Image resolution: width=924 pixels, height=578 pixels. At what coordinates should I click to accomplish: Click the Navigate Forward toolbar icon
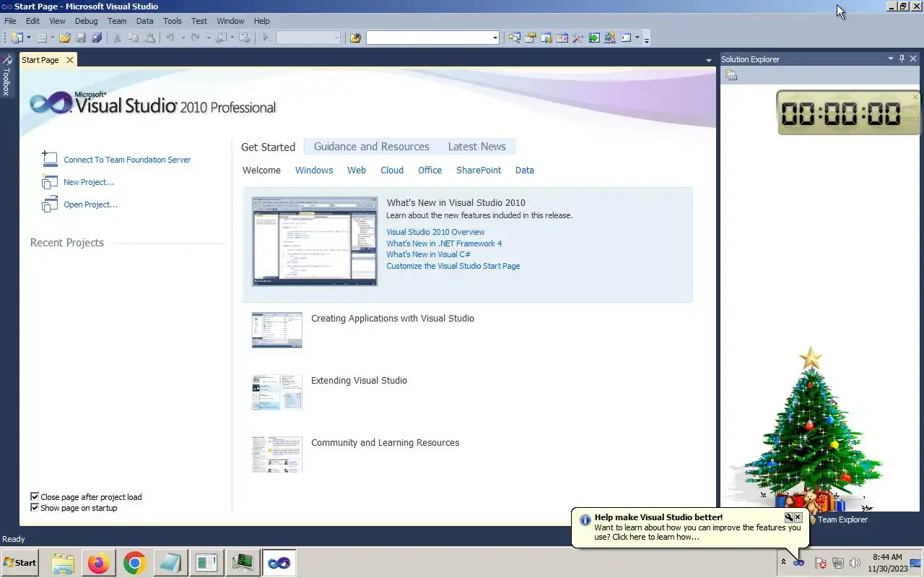[245, 38]
